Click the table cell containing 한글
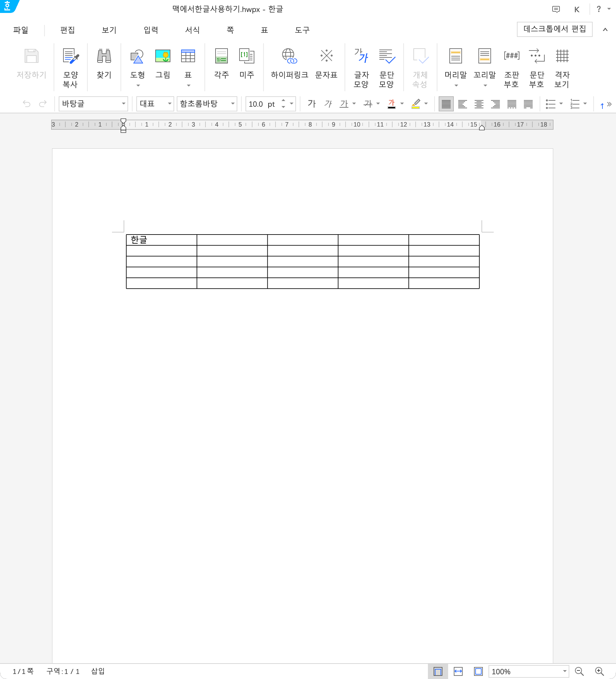The width and height of the screenshot is (616, 679). 161,240
